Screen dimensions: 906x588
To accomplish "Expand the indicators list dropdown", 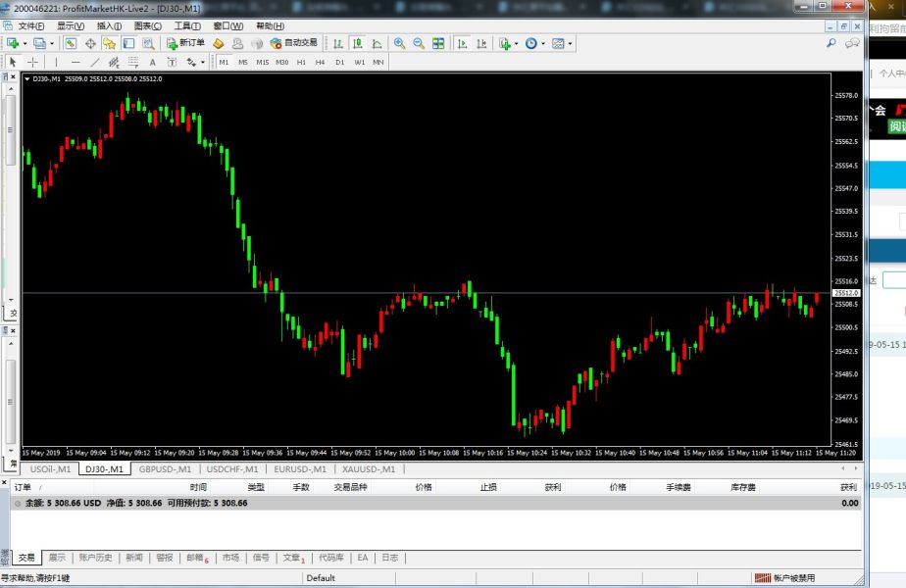I will click(515, 43).
